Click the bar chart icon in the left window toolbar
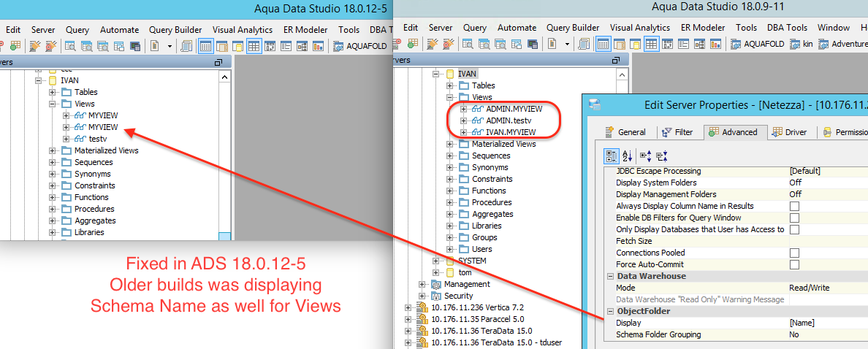This screenshot has width=868, height=349. [318, 46]
